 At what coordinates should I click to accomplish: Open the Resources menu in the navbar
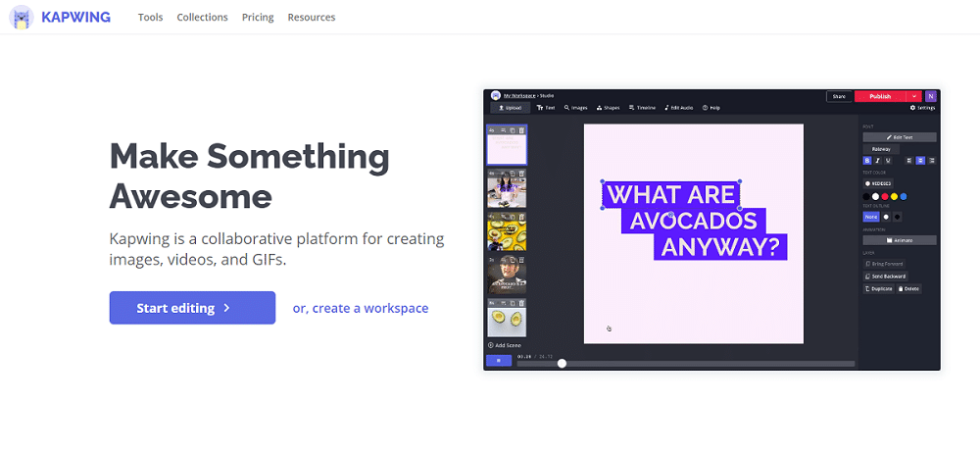[311, 18]
